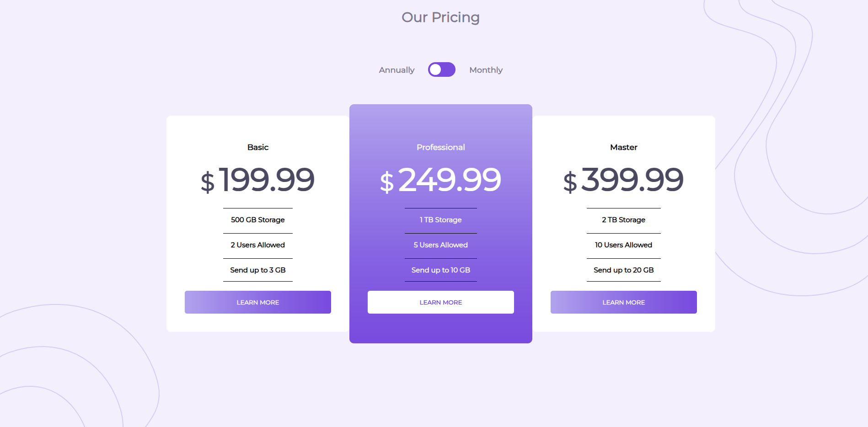The width and height of the screenshot is (868, 427).
Task: Click the Our Pricing heading
Action: [440, 17]
